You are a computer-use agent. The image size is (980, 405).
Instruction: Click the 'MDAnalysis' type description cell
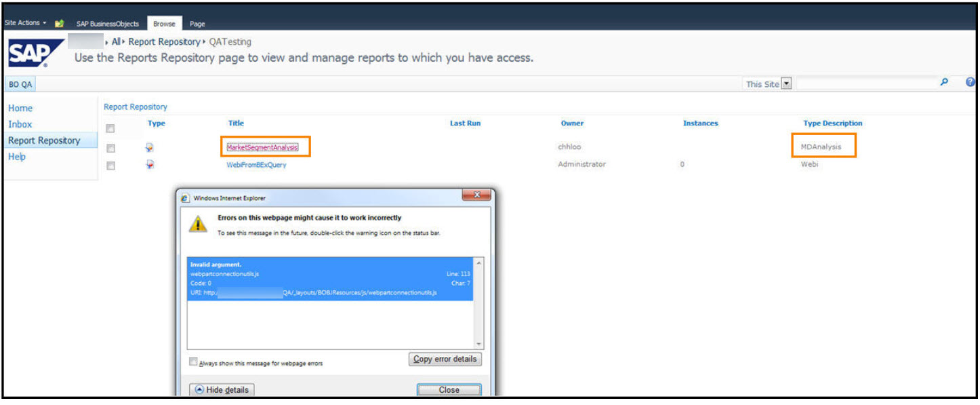[821, 147]
